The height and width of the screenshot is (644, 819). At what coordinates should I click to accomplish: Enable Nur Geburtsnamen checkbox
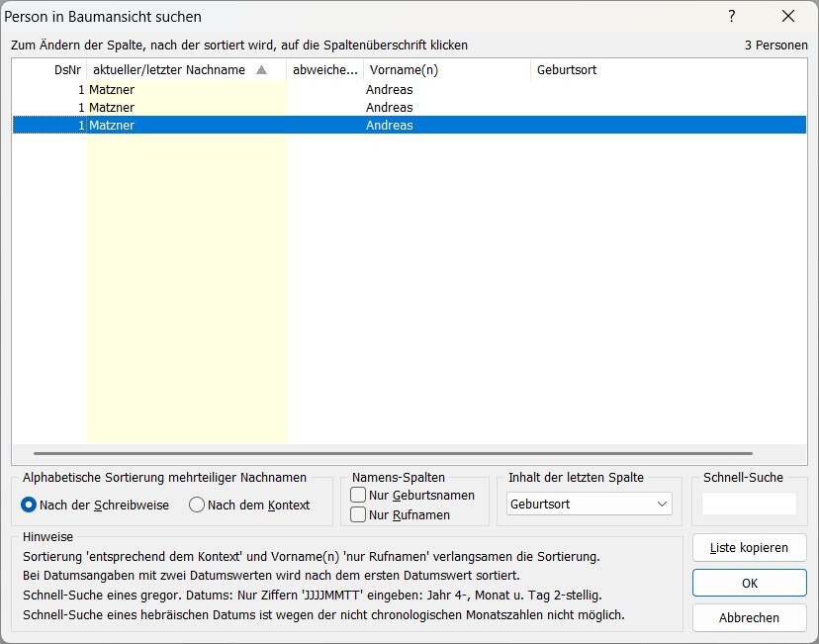pos(358,495)
